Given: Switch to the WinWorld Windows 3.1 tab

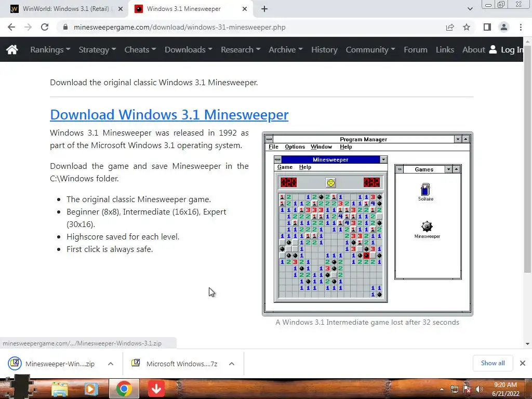Looking at the screenshot, I should pos(64,9).
